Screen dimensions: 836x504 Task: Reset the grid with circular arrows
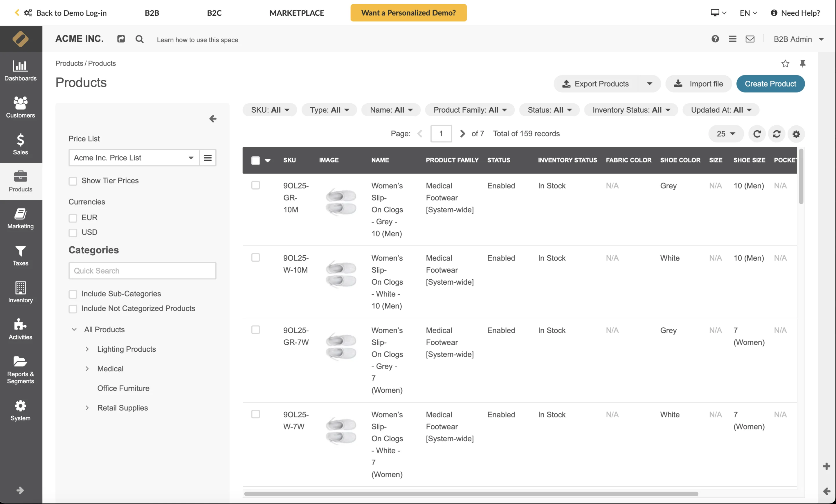[776, 134]
